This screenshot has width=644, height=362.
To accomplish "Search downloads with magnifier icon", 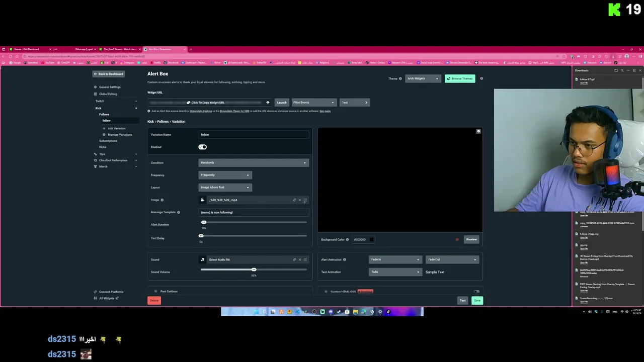I will pyautogui.click(x=622, y=70).
